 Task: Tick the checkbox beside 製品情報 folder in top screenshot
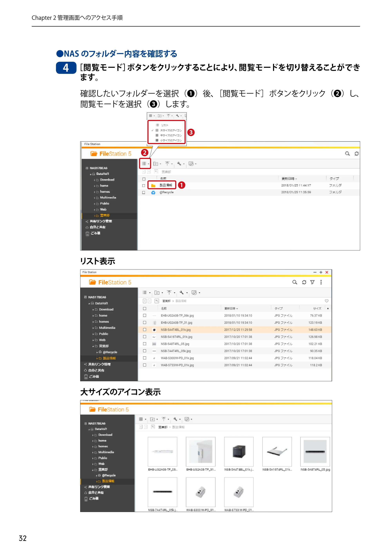tap(144, 186)
